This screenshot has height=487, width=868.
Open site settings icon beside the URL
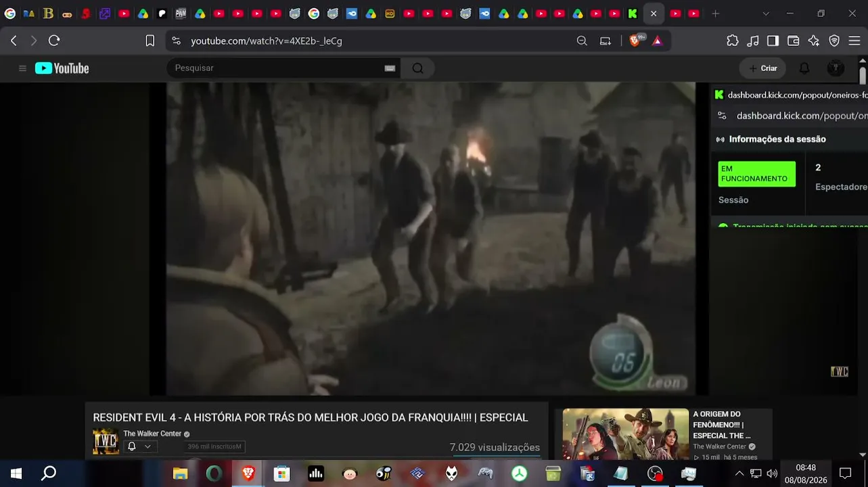[x=177, y=41]
